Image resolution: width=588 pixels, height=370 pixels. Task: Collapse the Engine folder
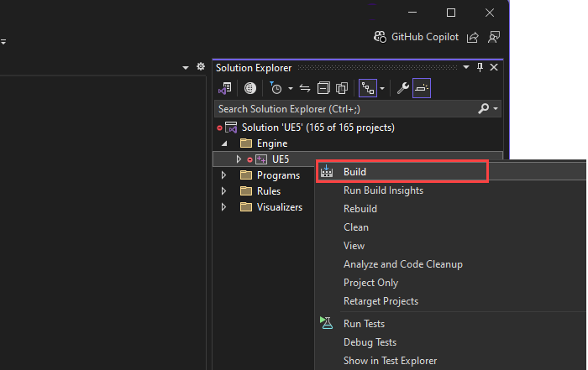(x=223, y=143)
